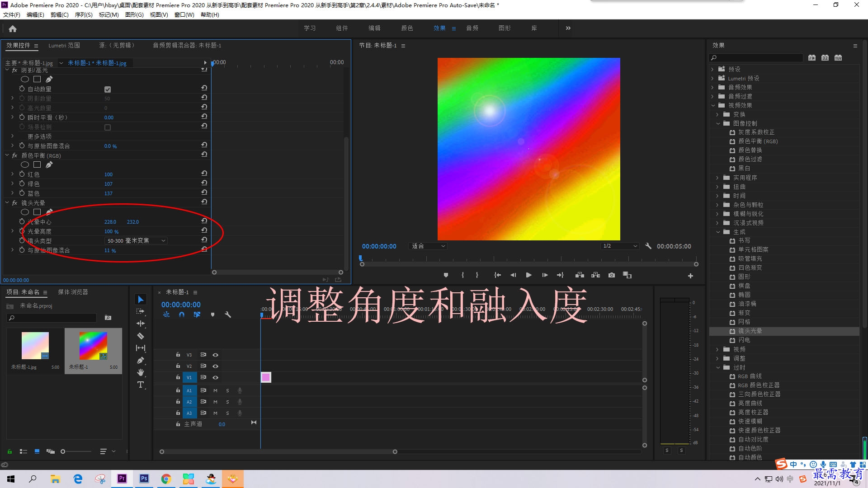Viewport: 868px width, 488px height.
Task: Create rectangle mask under 颜色平衡
Action: (x=37, y=164)
